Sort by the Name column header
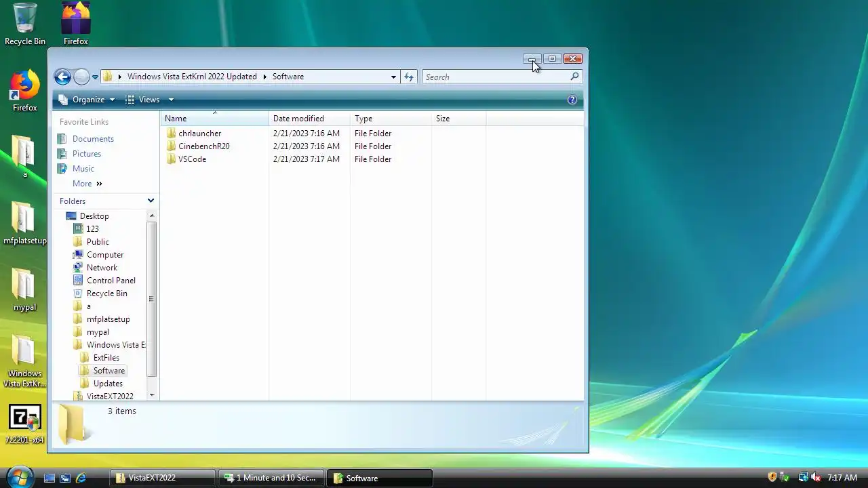This screenshot has height=488, width=868. pyautogui.click(x=215, y=119)
